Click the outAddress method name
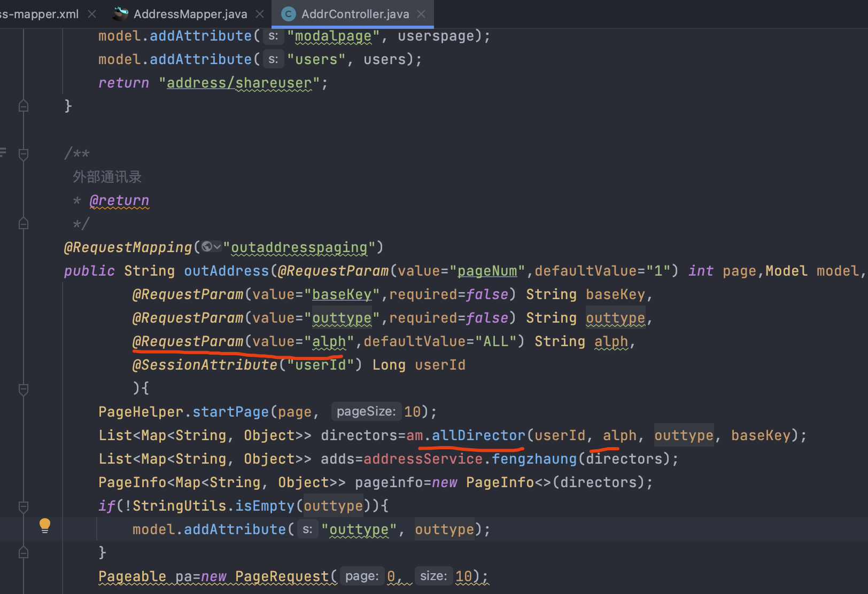The width and height of the screenshot is (868, 594). click(x=226, y=271)
